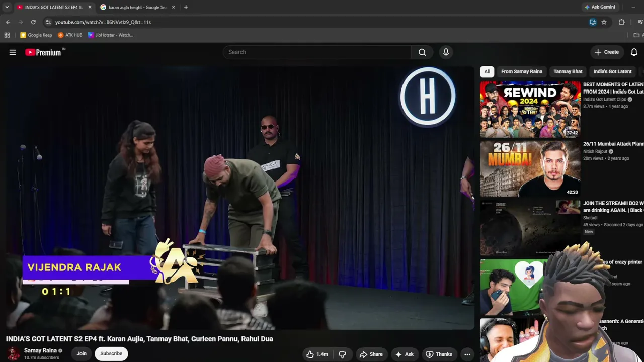Select India's Got Latent filter chip
The image size is (644, 362).
[x=612, y=72]
